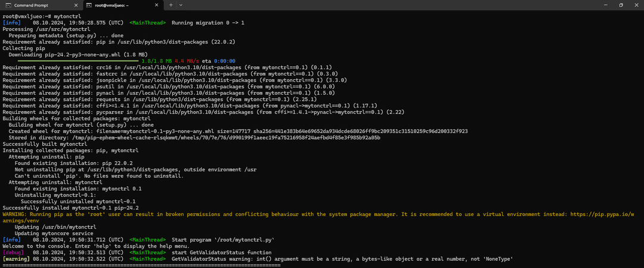Click the mytonctrl command on the prompt line
The image size is (644, 268).
pyautogui.click(x=68, y=16)
